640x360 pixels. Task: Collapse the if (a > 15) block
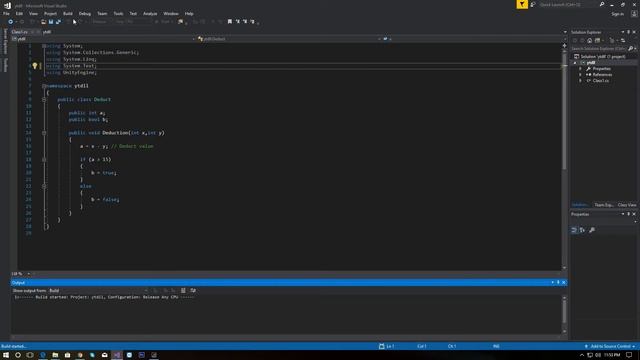pyautogui.click(x=44, y=160)
